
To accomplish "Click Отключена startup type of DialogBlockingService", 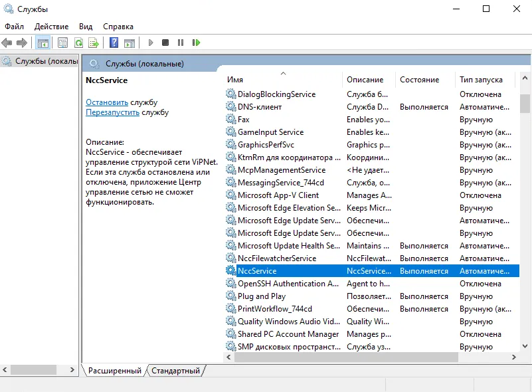I will pyautogui.click(x=480, y=94).
